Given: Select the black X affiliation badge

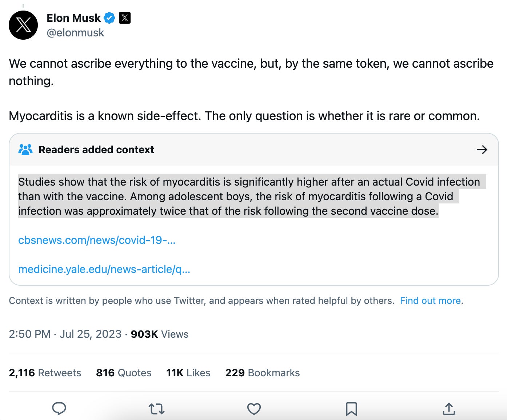Looking at the screenshot, I should (x=125, y=17).
